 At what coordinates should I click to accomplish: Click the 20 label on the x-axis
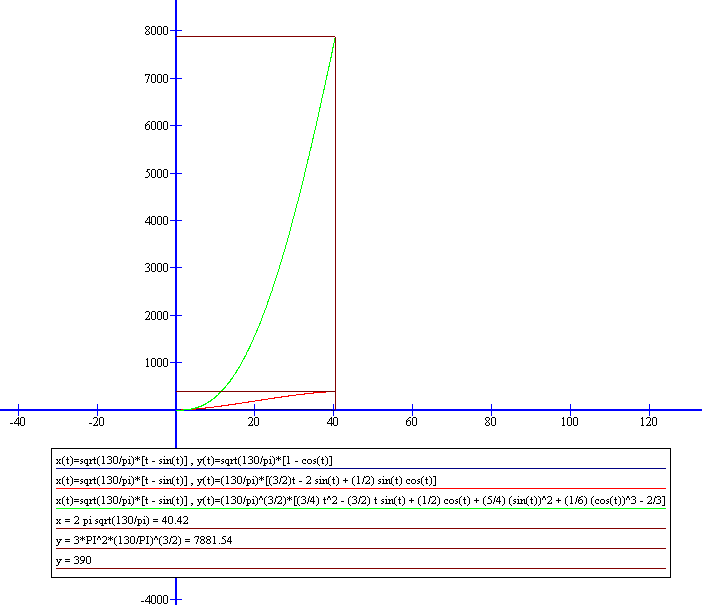pyautogui.click(x=253, y=422)
